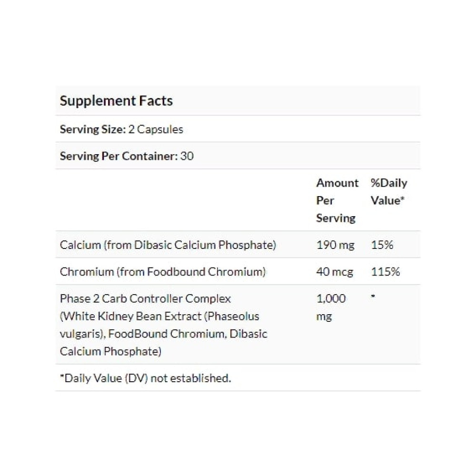
Task: Click the Amount Per Serving column header
Action: tap(337, 200)
